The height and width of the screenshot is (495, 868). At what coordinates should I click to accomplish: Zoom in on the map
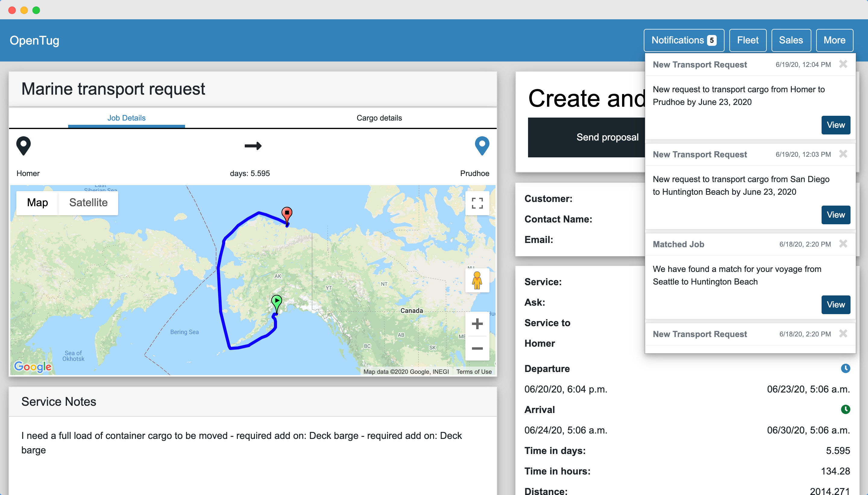click(x=477, y=324)
